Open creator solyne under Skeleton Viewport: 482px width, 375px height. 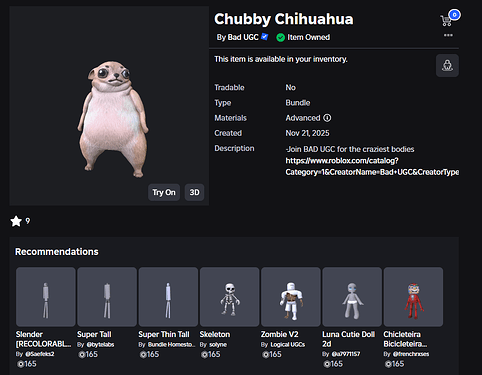click(x=218, y=344)
